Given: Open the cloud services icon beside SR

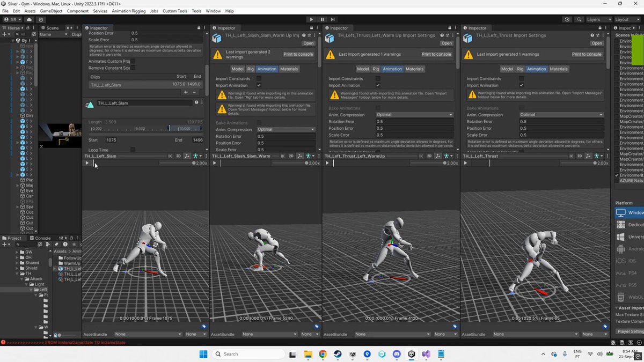Looking at the screenshot, I should click(29, 19).
